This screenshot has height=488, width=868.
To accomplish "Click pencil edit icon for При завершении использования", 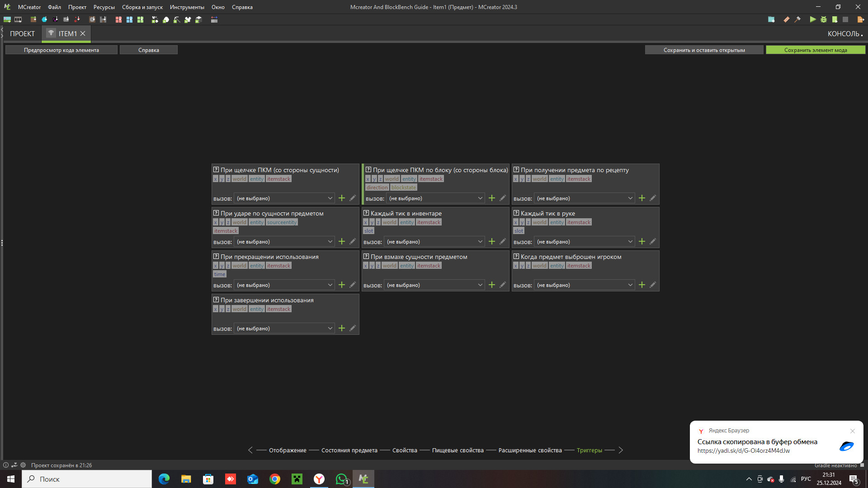I will pyautogui.click(x=353, y=328).
